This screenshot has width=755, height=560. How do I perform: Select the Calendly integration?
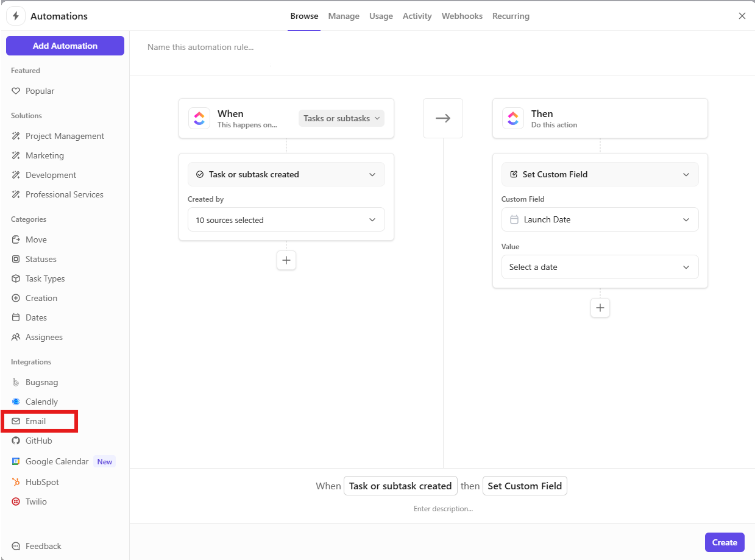pos(41,402)
